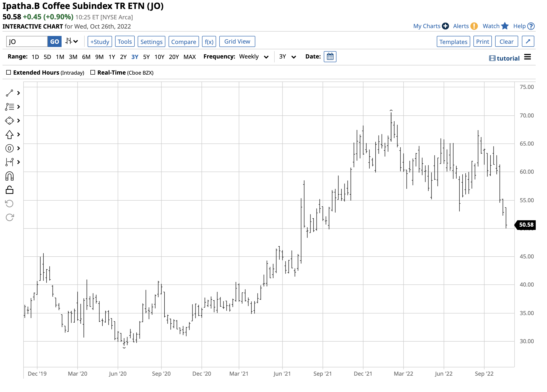Click the +Study button
This screenshot has height=392, width=547.
pos(100,42)
